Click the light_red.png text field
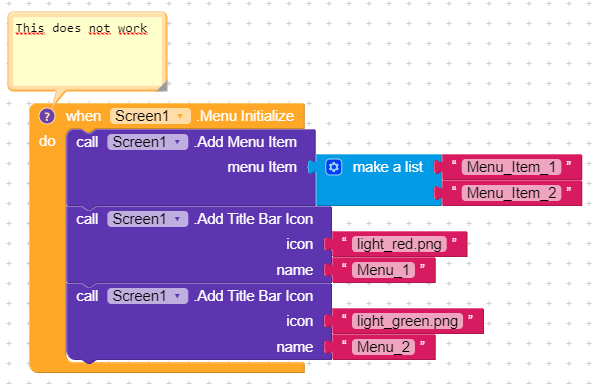Image resolution: width=598 pixels, height=384 pixels. coord(399,244)
